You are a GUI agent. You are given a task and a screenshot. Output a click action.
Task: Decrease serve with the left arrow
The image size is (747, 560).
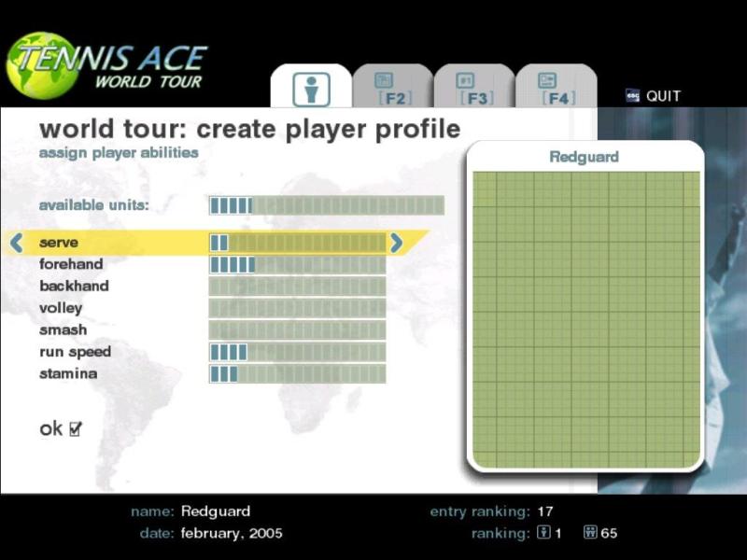tap(16, 244)
